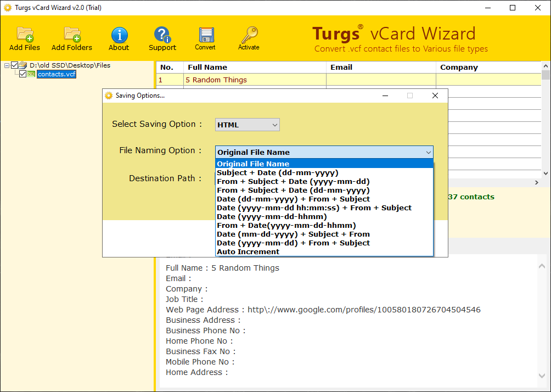Pick From + Subject + Date (dd-mm-yyyy) option
Viewport: 551px width, 392px height.
click(324, 190)
